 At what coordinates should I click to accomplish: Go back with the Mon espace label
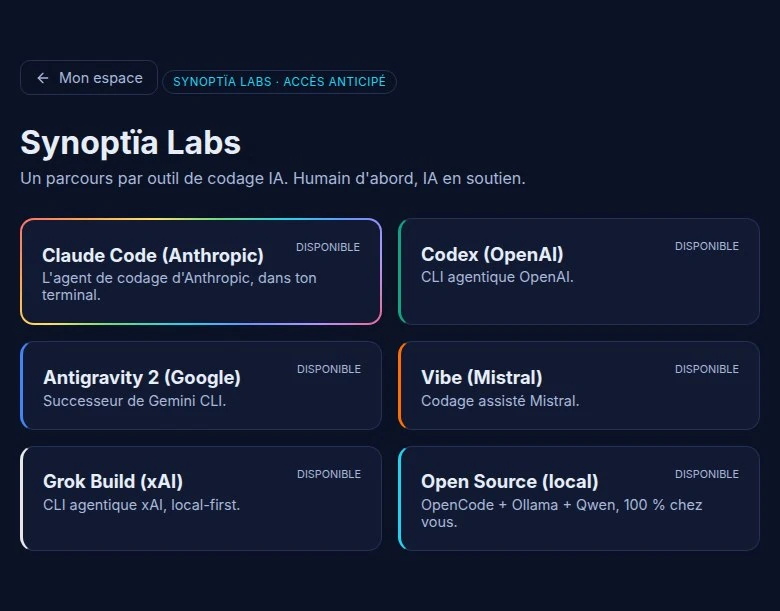(101, 78)
